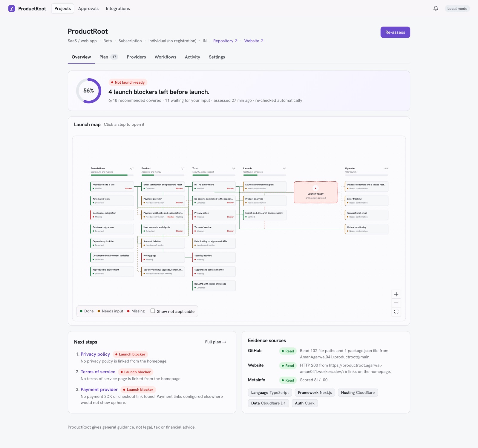The image size is (478, 448).
Task: Click the Local mode badge
Action: pyautogui.click(x=457, y=9)
